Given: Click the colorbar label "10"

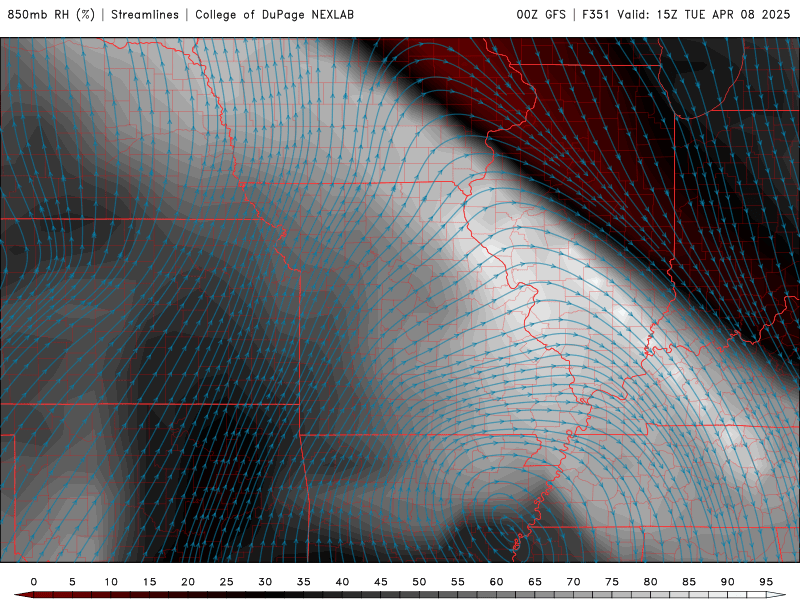Looking at the screenshot, I should click(111, 582).
